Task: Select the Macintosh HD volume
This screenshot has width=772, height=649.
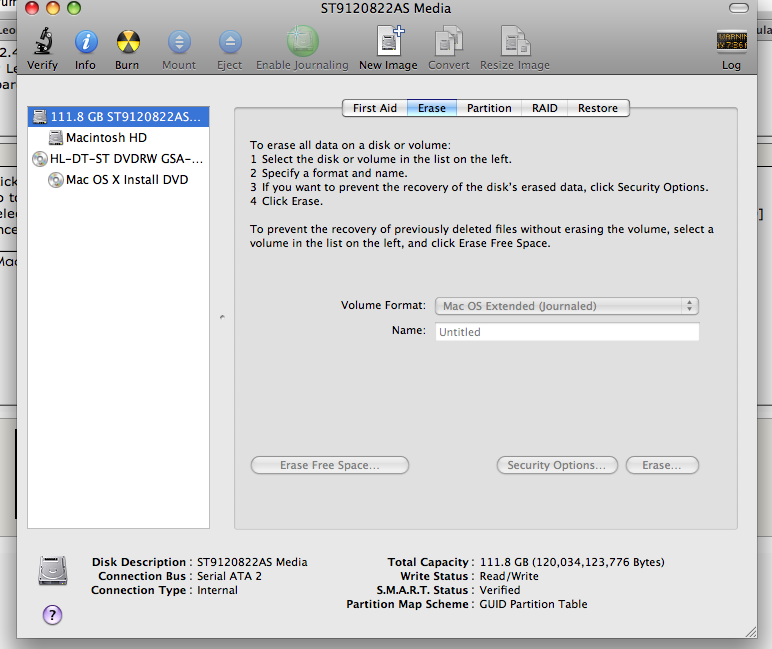Action: [118, 138]
